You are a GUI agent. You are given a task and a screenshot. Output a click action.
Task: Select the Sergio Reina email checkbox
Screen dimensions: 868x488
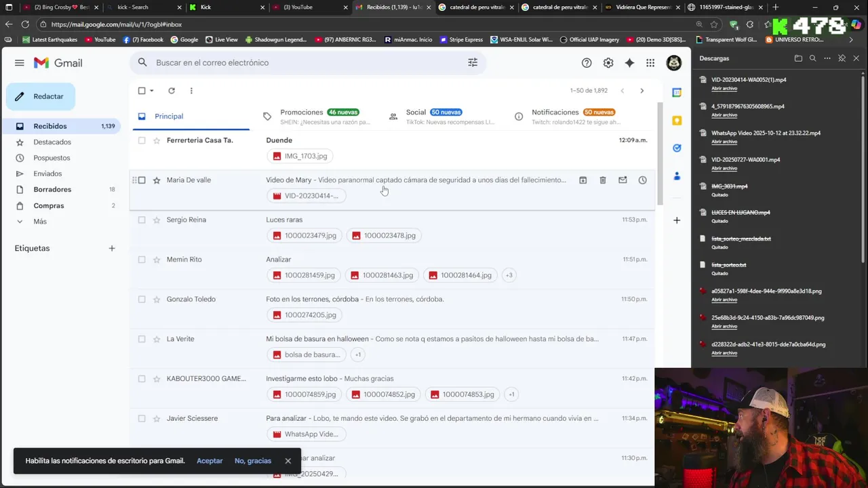pyautogui.click(x=142, y=220)
